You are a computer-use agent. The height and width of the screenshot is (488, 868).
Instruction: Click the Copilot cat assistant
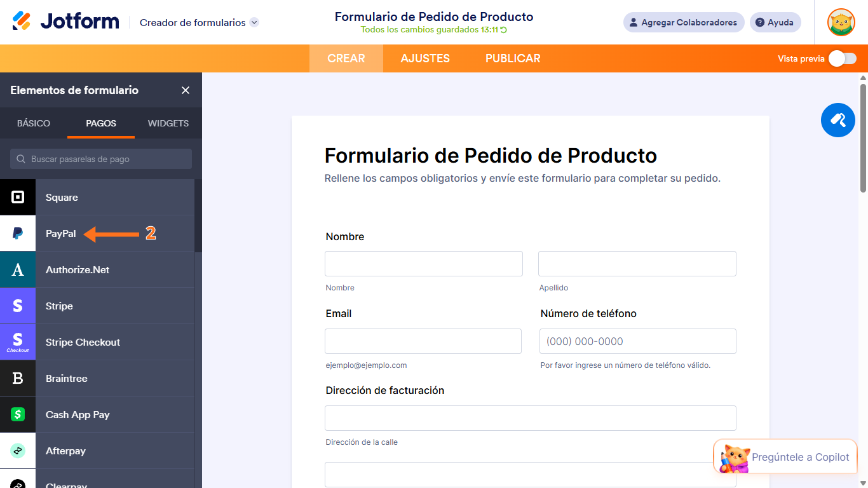[736, 457]
